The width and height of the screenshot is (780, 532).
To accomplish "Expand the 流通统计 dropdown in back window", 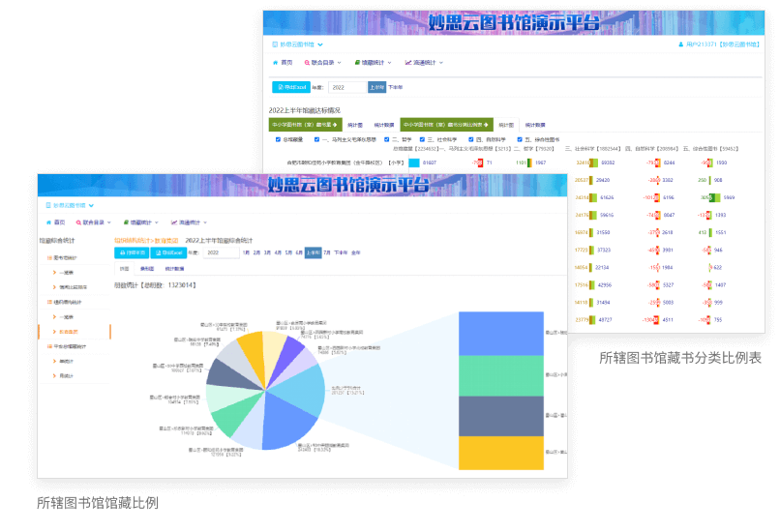I will tap(441, 62).
